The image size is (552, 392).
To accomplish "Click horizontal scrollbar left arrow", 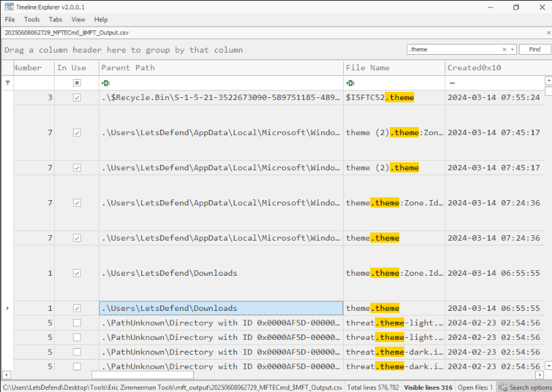I will [x=6, y=374].
